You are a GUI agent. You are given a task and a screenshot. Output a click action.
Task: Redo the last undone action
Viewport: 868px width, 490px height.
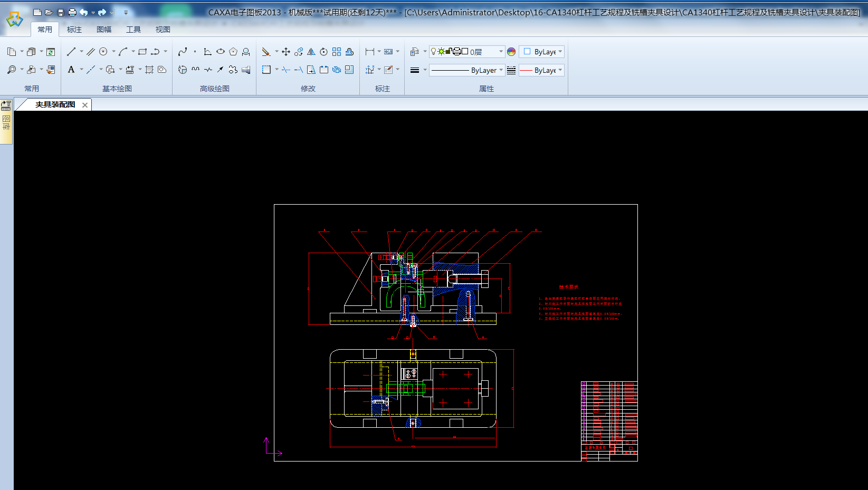point(102,12)
